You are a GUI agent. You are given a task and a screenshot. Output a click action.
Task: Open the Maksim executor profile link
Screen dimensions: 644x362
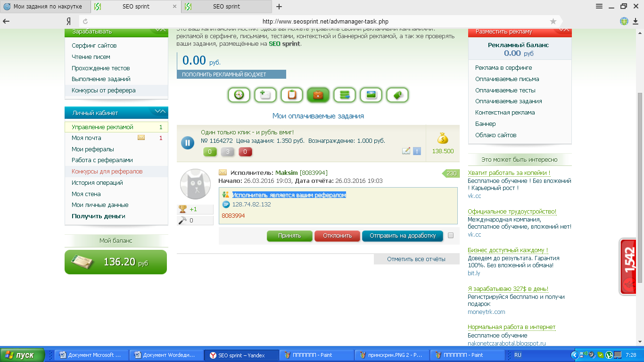287,173
